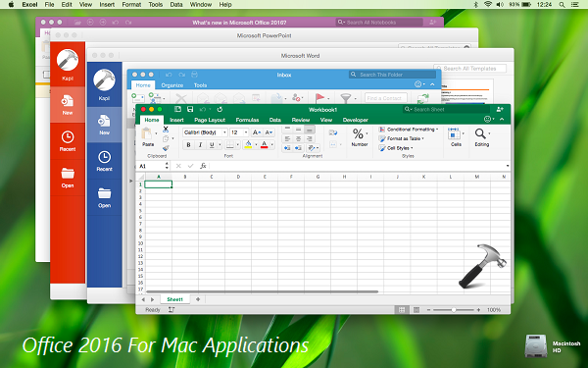Switch to the Insert ribbon tab
This screenshot has width=588, height=368.
click(176, 120)
